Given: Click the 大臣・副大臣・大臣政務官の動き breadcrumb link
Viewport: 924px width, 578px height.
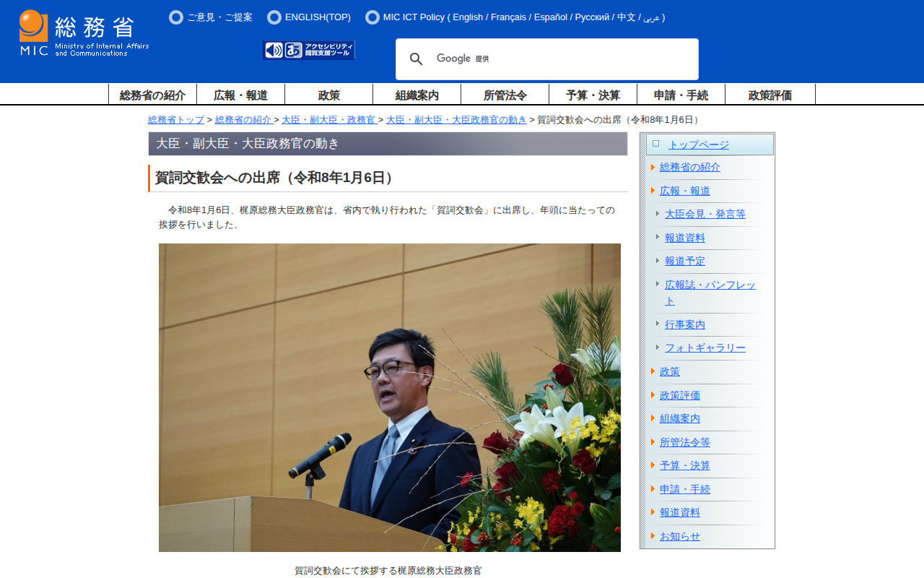Looking at the screenshot, I should coord(456,120).
